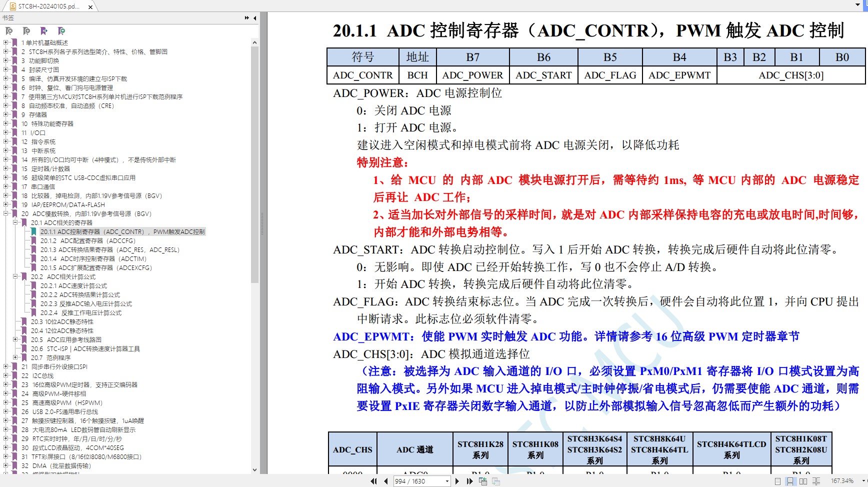Open bookmark 20.2.3 反推ADC输入电压计算公式

[x=86, y=303]
